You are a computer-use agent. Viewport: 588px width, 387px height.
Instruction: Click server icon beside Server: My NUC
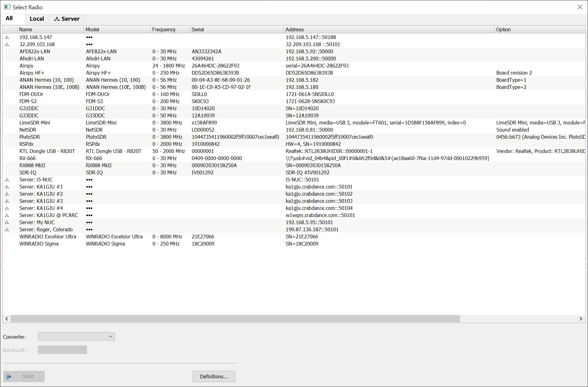[x=7, y=222]
